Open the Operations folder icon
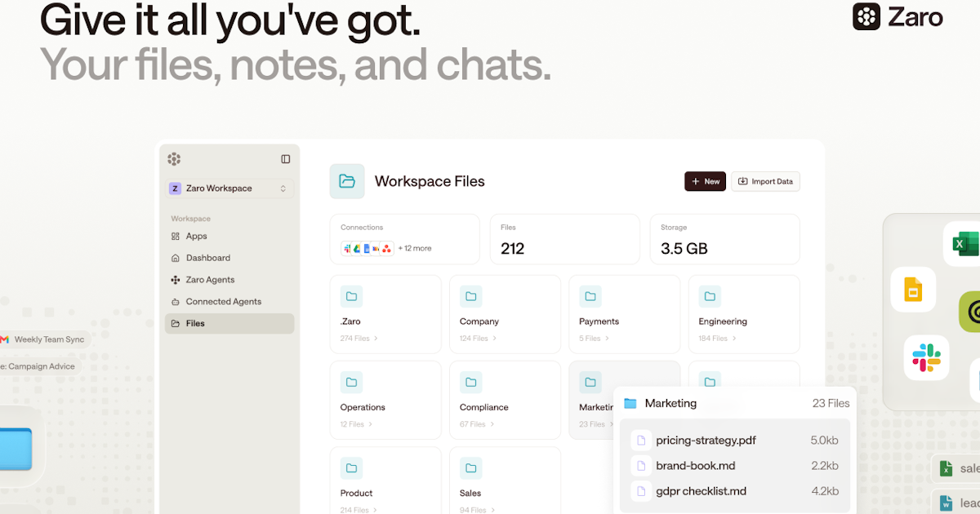 tap(351, 382)
